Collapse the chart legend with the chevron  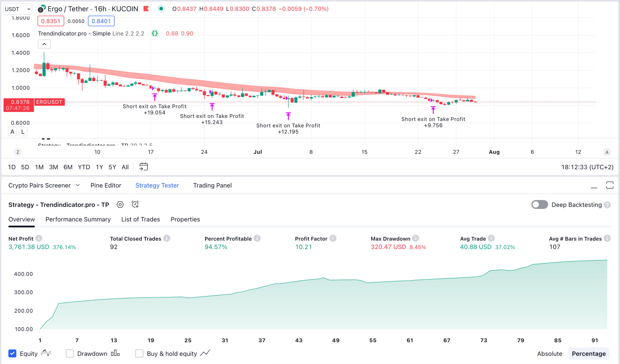click(44, 44)
